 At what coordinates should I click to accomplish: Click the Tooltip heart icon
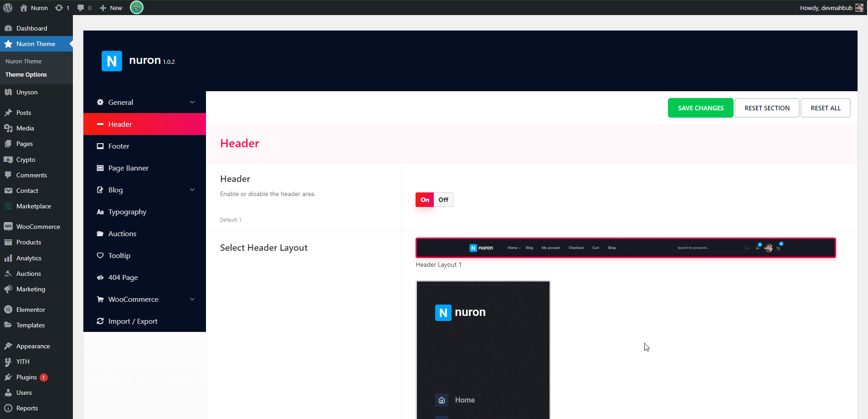click(x=100, y=255)
